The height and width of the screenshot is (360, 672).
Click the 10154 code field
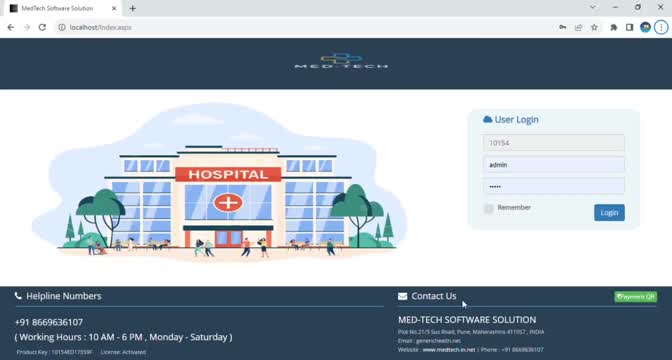pos(554,143)
